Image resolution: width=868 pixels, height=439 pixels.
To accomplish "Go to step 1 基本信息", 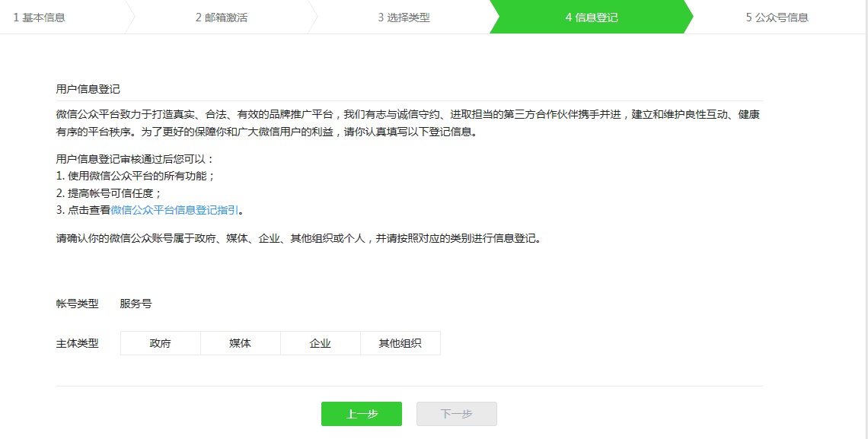I will tap(40, 17).
